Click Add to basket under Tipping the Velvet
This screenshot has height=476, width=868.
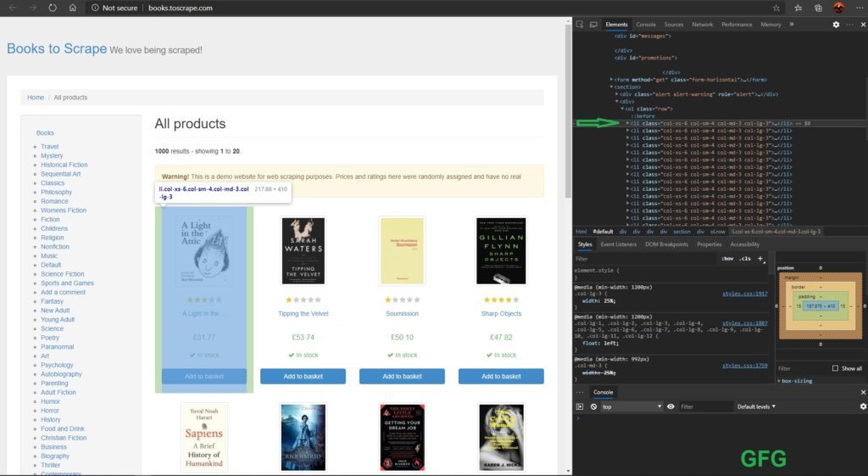(x=303, y=376)
